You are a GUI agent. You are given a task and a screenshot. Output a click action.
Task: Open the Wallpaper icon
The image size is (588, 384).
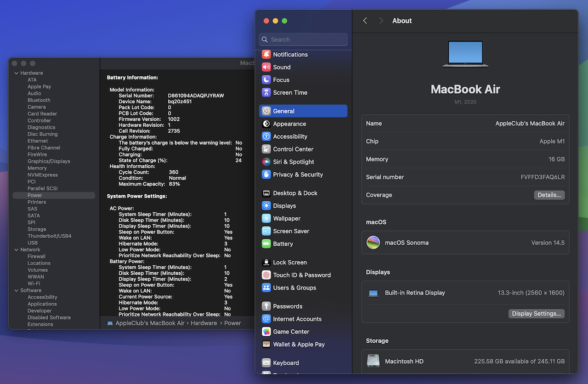(266, 218)
